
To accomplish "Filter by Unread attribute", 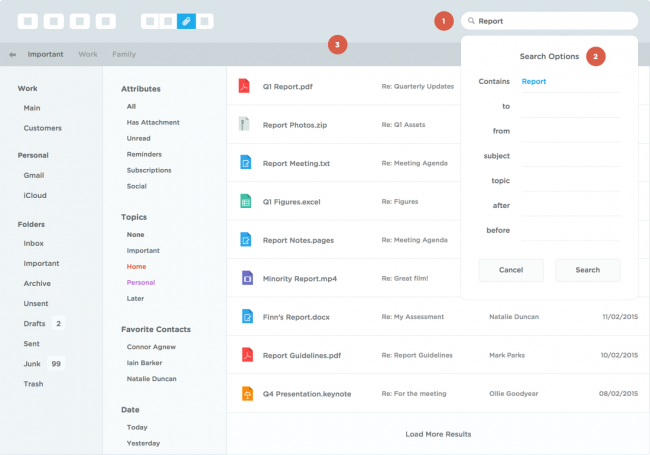I will 139,138.
